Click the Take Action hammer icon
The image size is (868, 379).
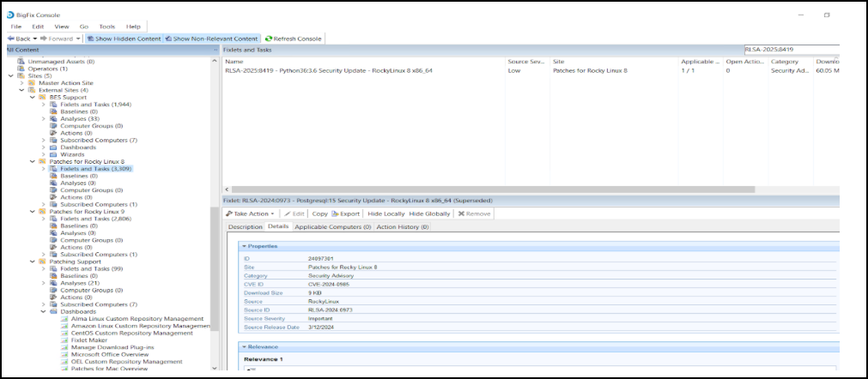228,213
